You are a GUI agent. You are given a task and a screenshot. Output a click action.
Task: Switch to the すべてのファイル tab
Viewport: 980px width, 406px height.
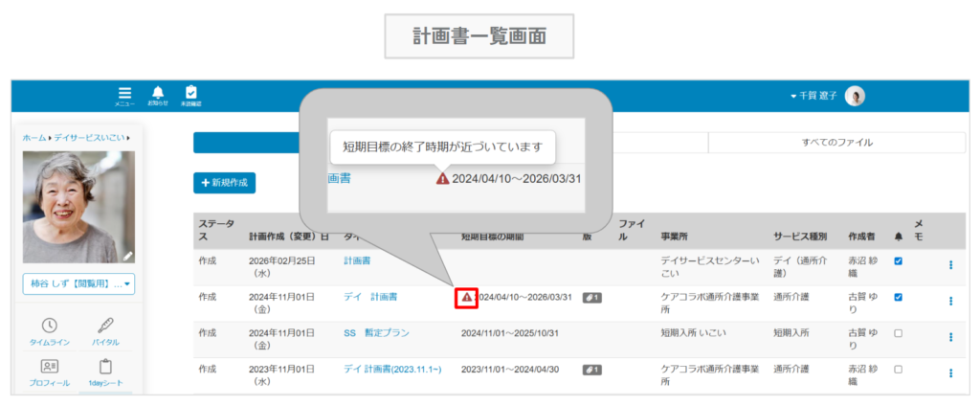coord(836,143)
